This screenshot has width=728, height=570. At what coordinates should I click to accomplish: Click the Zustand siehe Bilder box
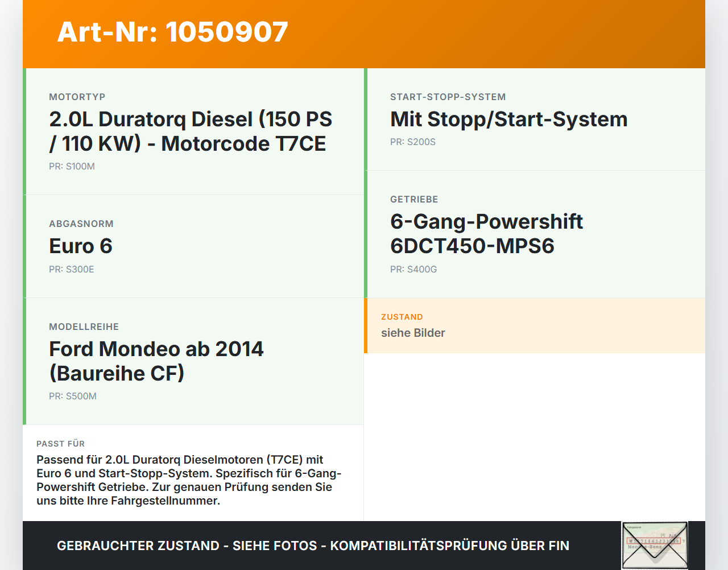tap(535, 325)
